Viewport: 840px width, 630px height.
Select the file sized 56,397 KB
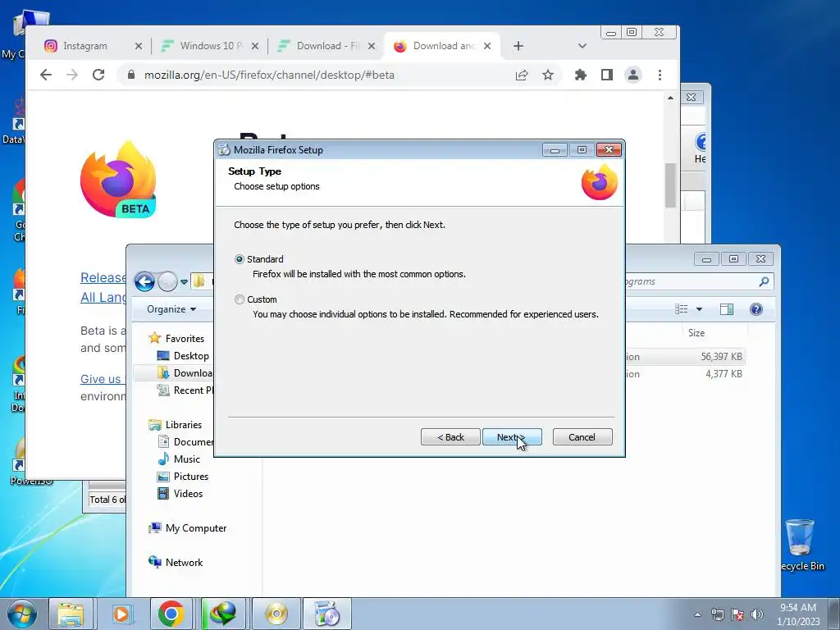(721, 357)
